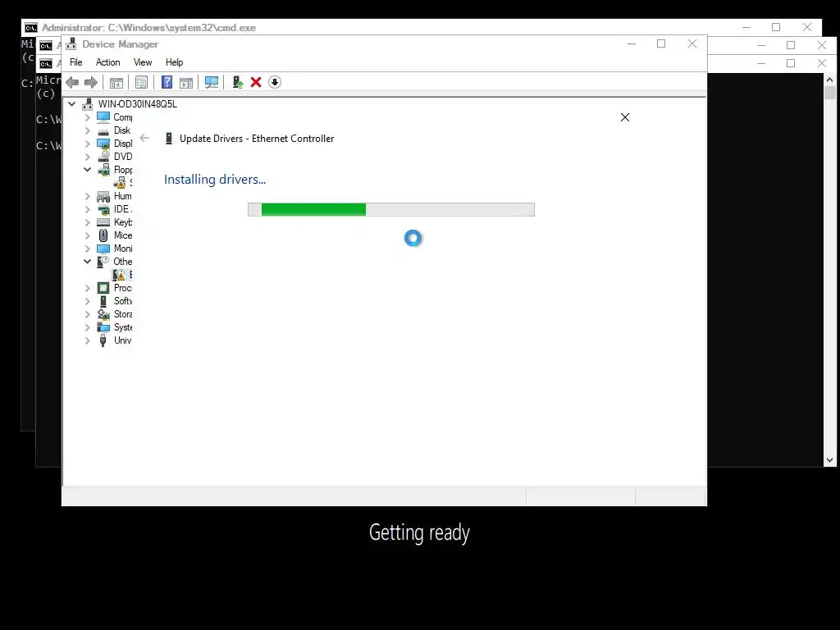Image resolution: width=840 pixels, height=630 pixels.
Task: Expand the Storage controllers chevron
Action: pos(87,314)
